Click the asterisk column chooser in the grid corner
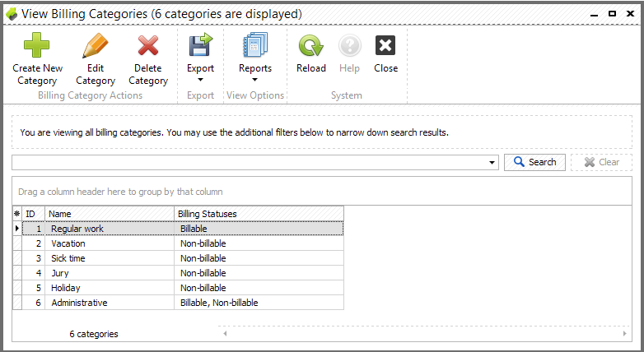 (x=16, y=214)
